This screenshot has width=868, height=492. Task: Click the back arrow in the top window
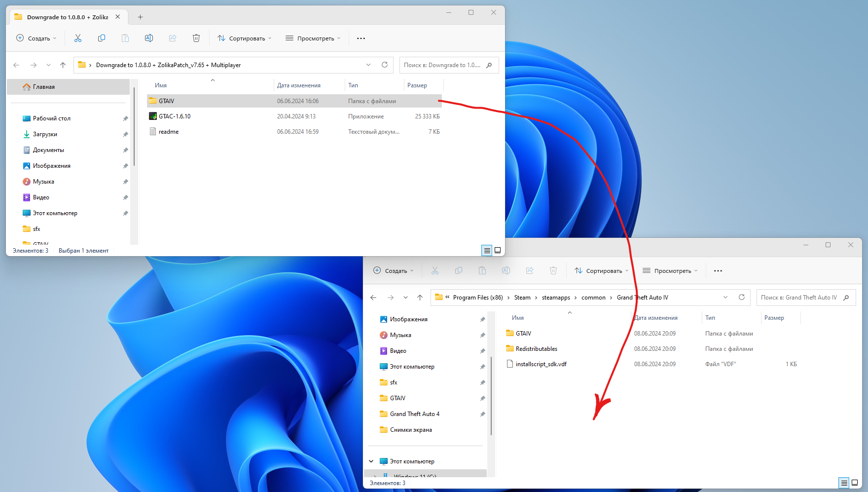coord(16,65)
